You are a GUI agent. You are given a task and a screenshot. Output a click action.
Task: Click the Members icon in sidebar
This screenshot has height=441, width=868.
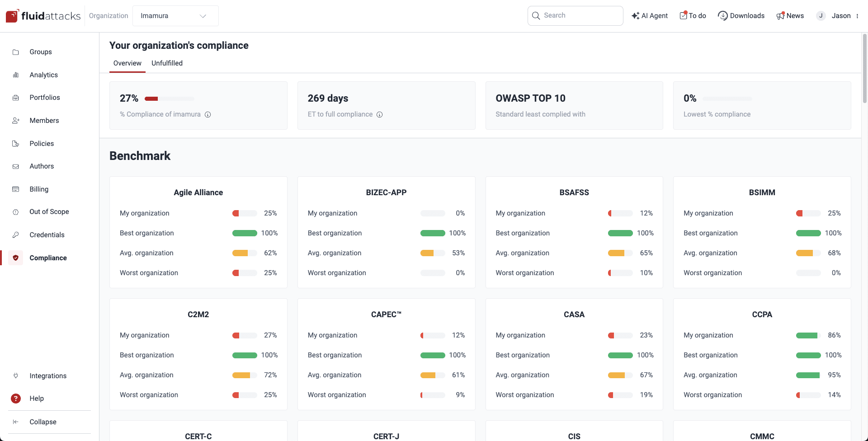[16, 121]
